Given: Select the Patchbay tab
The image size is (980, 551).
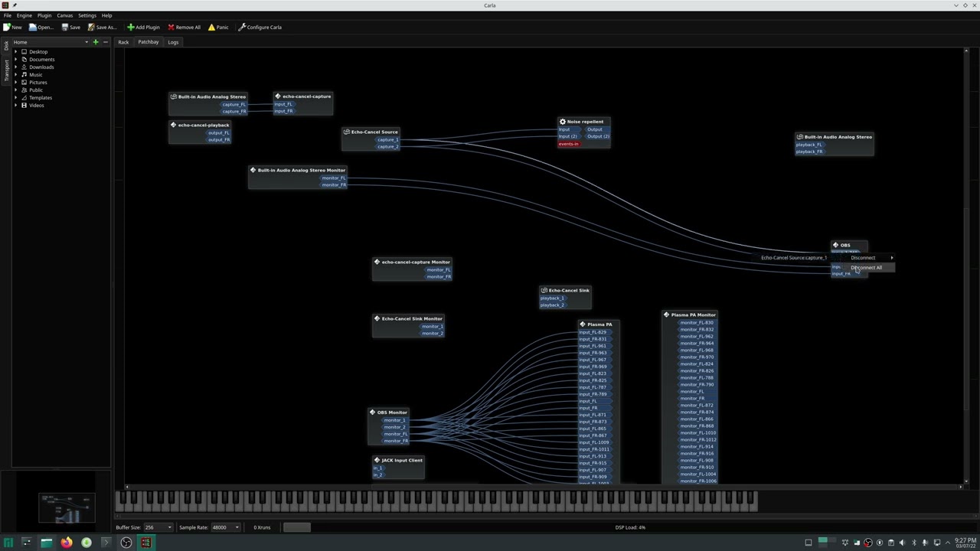Looking at the screenshot, I should (x=149, y=42).
